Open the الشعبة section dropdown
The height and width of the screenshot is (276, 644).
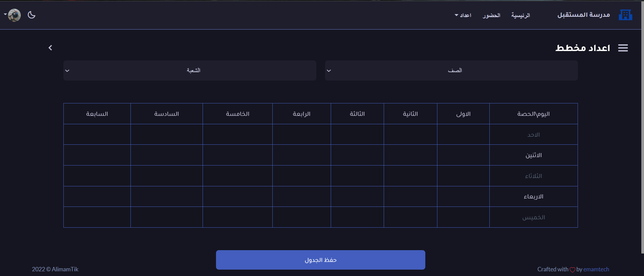(190, 71)
